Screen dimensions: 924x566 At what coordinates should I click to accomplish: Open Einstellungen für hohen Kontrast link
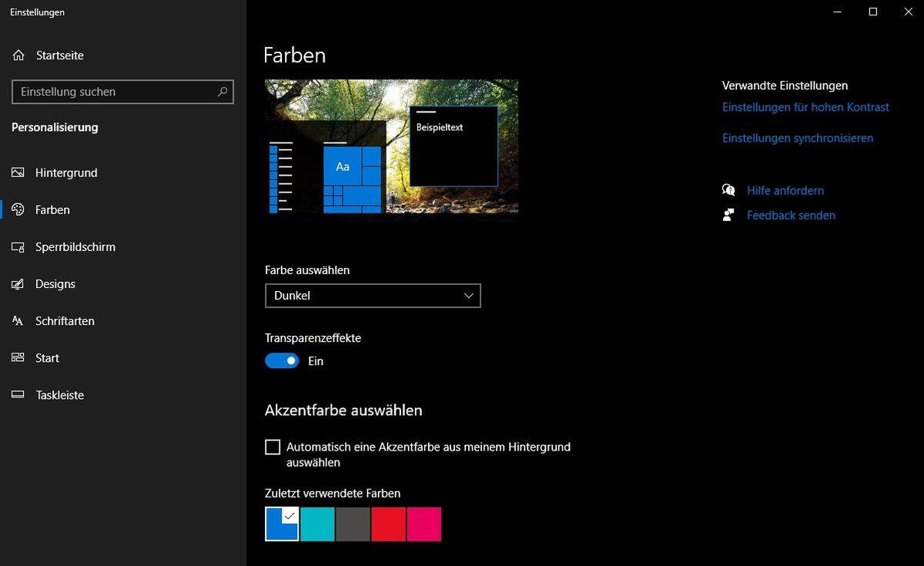[x=805, y=107]
